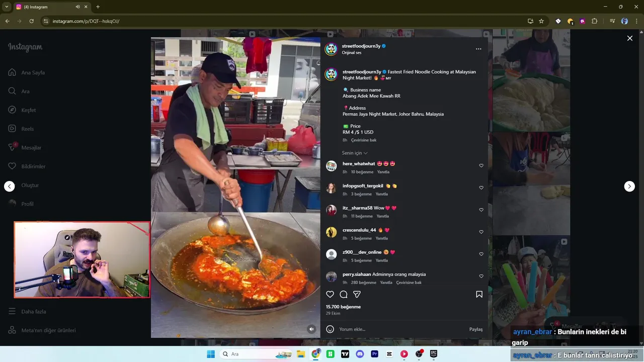Viewport: 644px width, 362px height.
Task: Reload the page with refresh icon
Action: pyautogui.click(x=32, y=21)
